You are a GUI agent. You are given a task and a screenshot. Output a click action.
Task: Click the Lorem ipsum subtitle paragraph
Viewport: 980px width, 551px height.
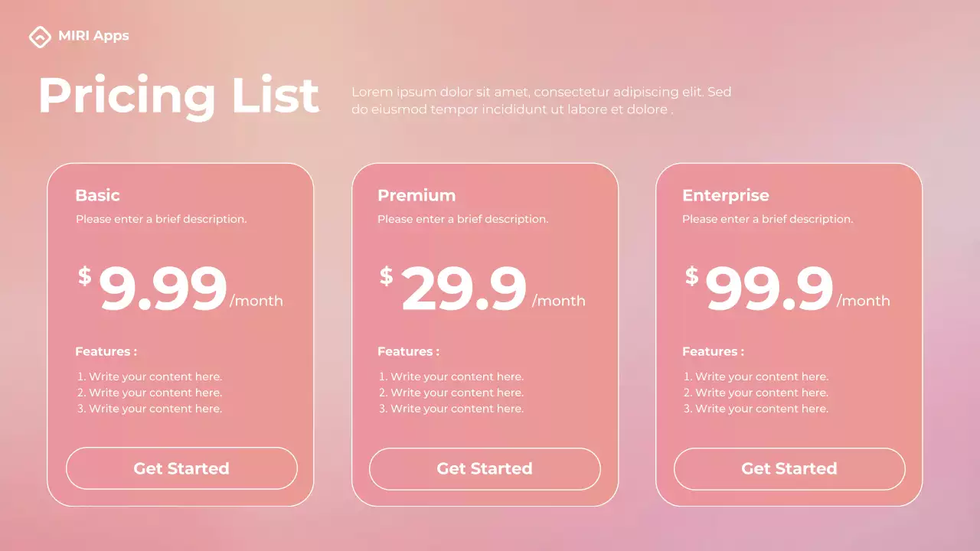[541, 100]
